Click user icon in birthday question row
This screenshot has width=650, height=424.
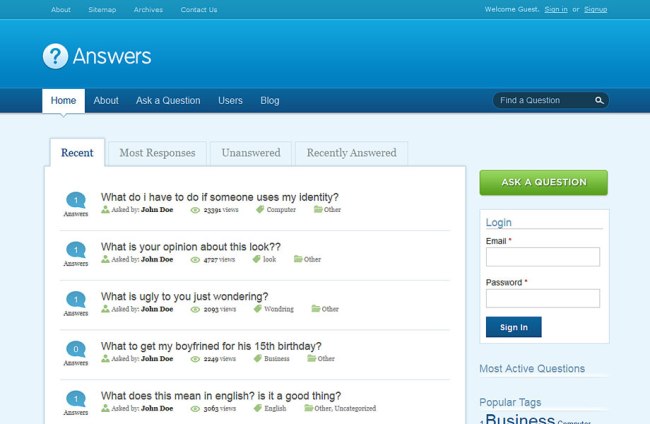(105, 359)
